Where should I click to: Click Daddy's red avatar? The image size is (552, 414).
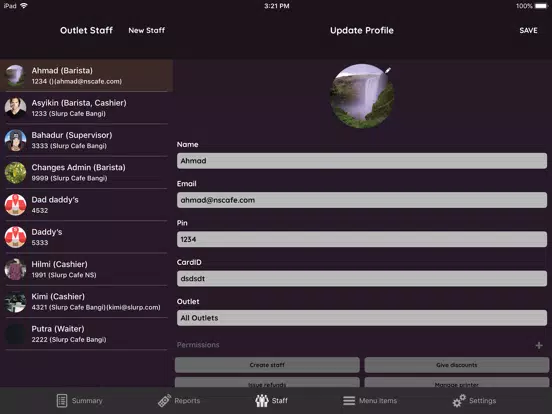(x=15, y=237)
